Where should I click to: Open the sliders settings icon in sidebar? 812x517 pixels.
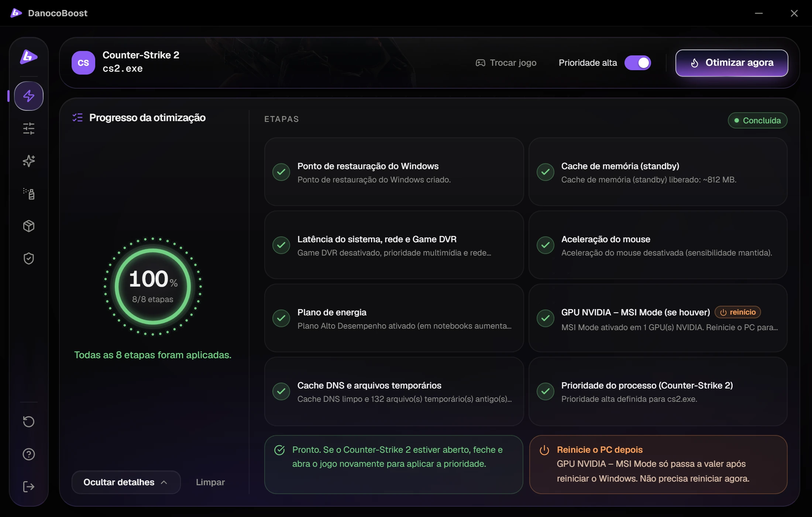pos(29,129)
